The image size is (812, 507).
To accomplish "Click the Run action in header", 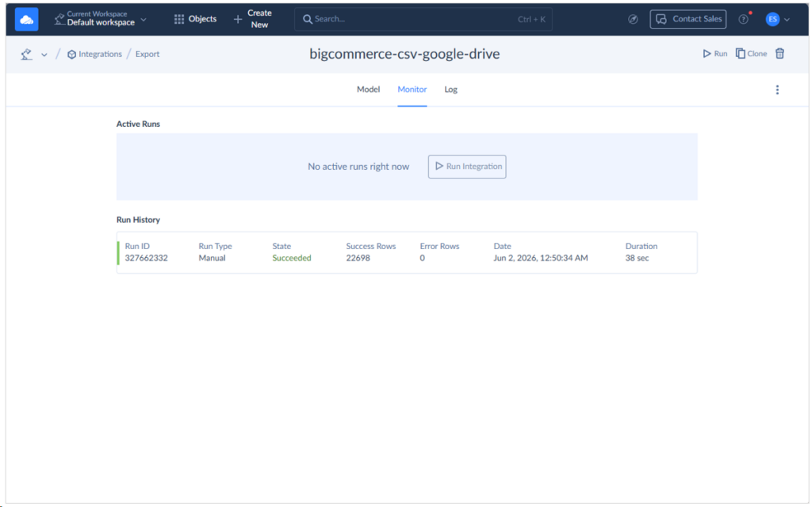I will point(714,53).
